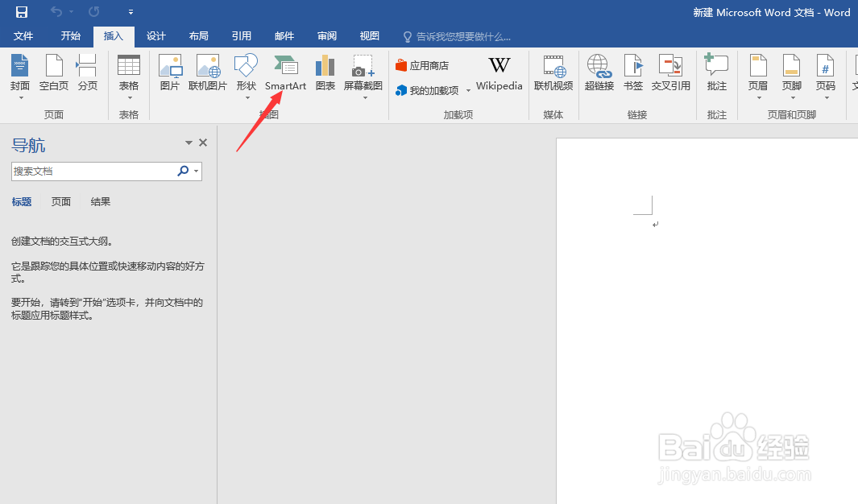
Task: Expand the 我的加载项 dropdown arrow
Action: click(x=468, y=91)
